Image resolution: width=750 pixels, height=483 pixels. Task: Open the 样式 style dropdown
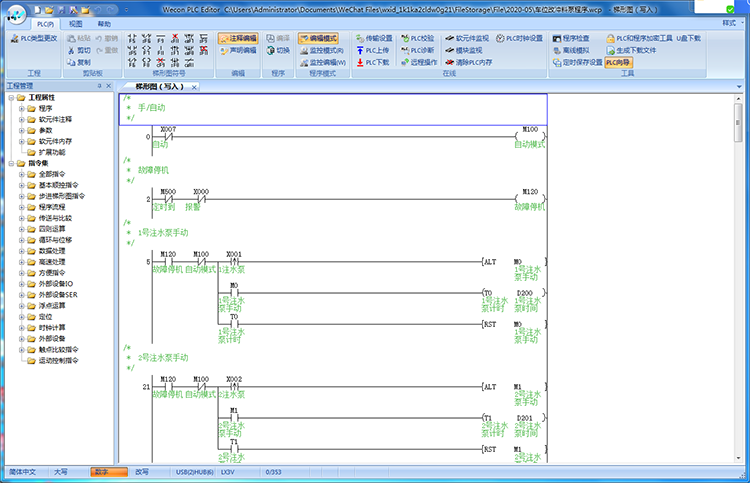tap(732, 23)
